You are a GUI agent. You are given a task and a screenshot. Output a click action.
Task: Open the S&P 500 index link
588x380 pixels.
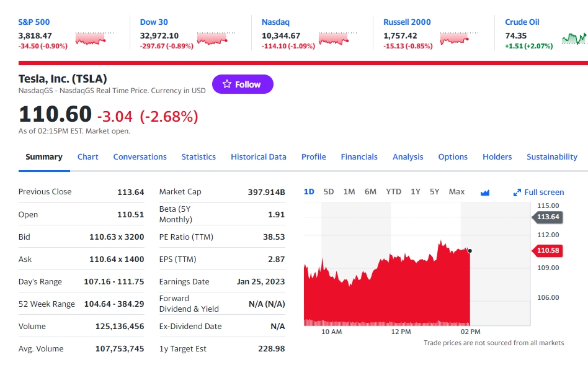tap(34, 22)
